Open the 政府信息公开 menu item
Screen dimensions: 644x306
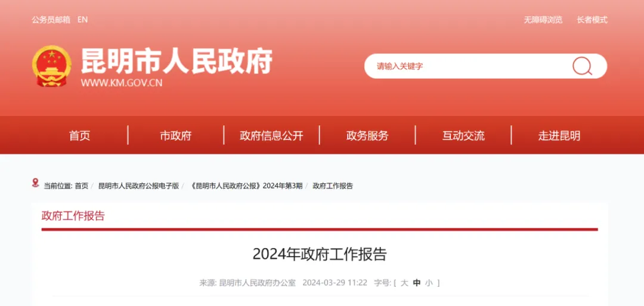(x=271, y=136)
